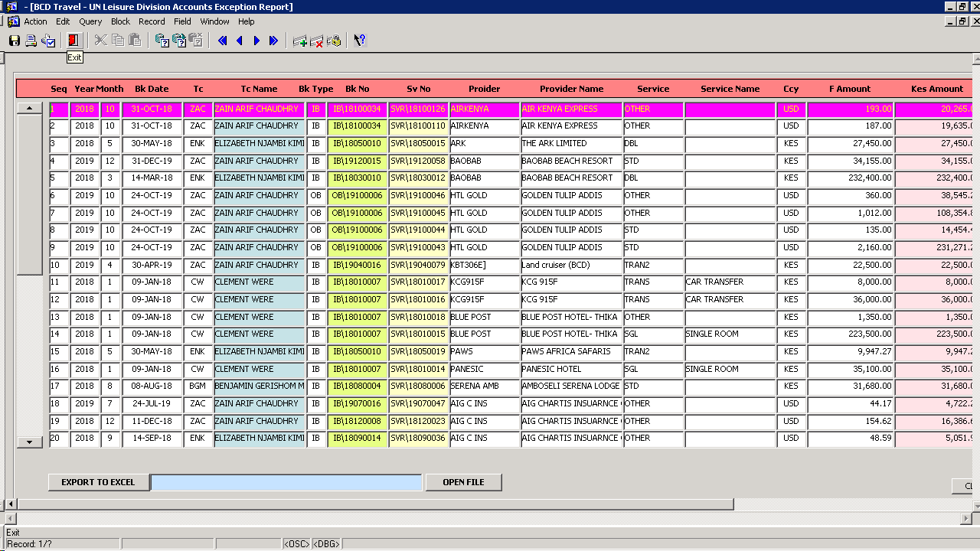Go to next block double-arrow icon
This screenshot has height=551, width=980.
(273, 41)
